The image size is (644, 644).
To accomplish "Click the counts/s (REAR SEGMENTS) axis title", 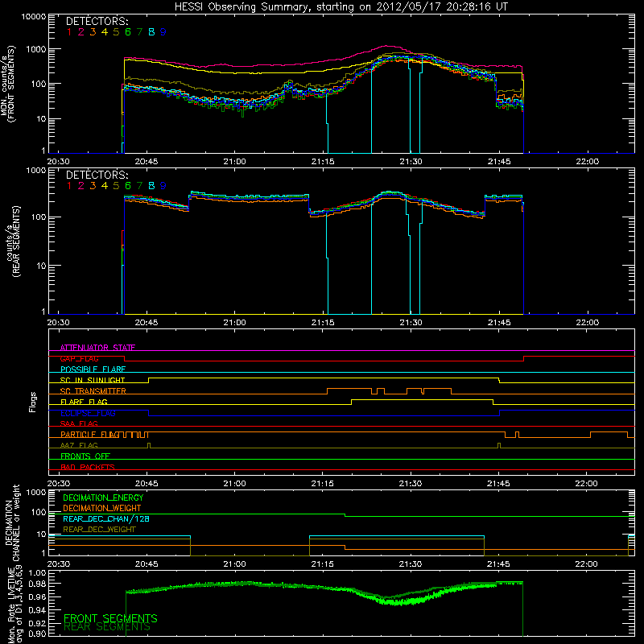I will [13, 242].
